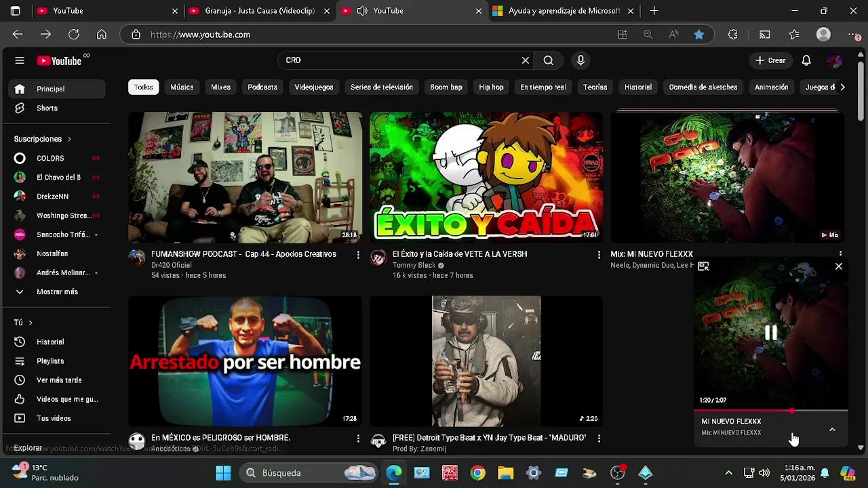Click the address bar URL
This screenshot has width=868, height=488.
pos(201,35)
